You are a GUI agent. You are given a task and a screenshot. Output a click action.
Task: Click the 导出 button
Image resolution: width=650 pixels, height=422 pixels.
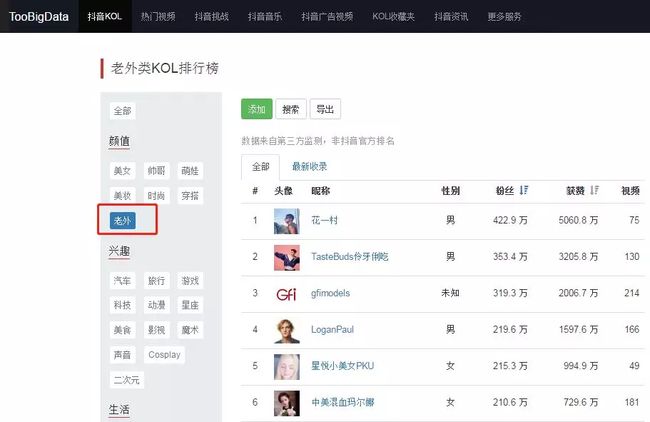[x=325, y=109]
